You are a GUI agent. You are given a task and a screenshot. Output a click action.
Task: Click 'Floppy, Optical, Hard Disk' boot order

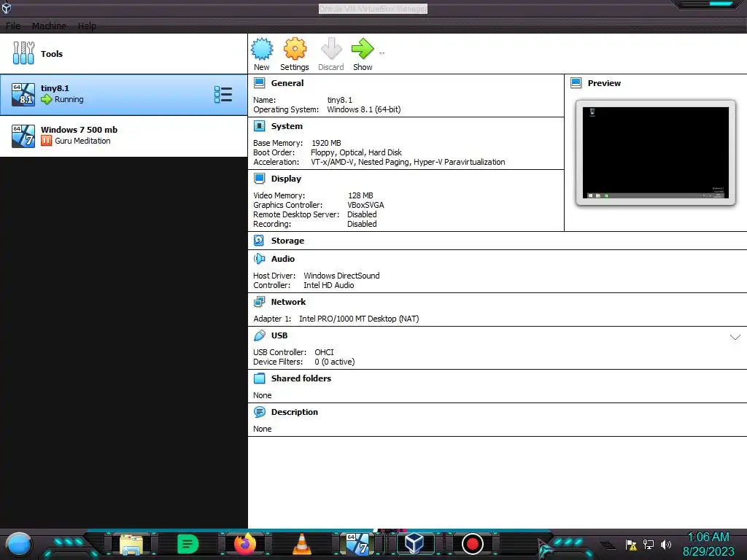pyautogui.click(x=356, y=152)
